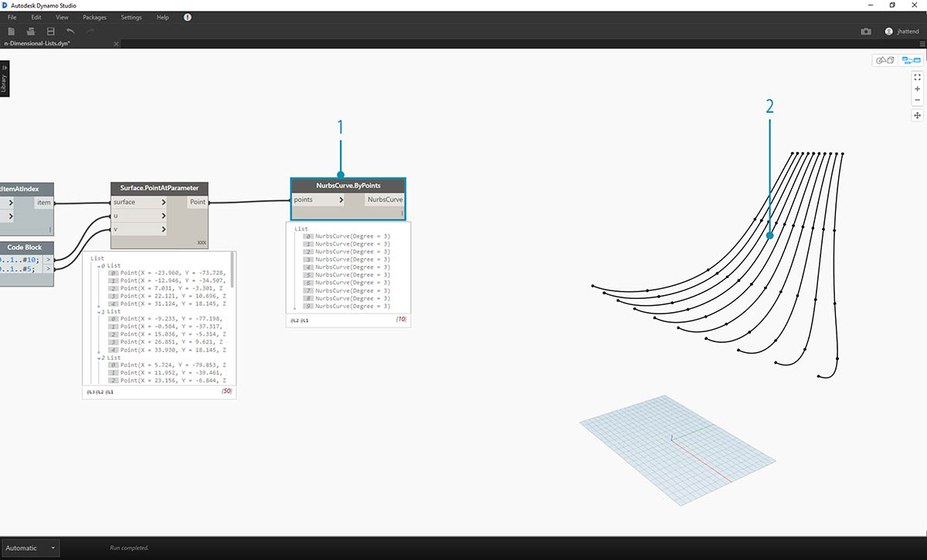Image resolution: width=927 pixels, height=560 pixels.
Task: Click the zoom out minus button
Action: 917,100
